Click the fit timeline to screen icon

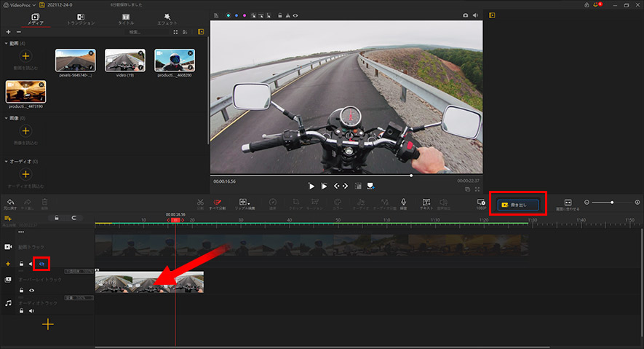click(568, 203)
